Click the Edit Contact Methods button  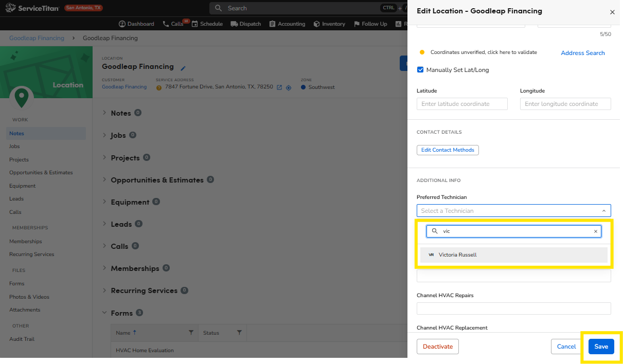point(448,150)
